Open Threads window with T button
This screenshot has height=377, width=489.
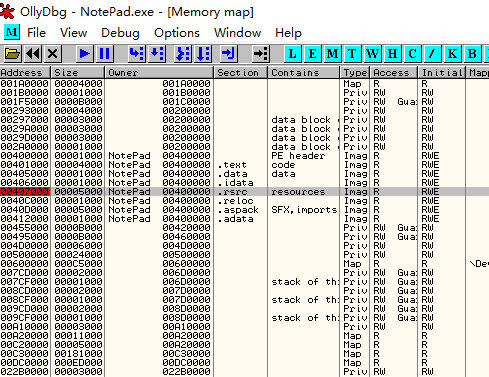(352, 53)
